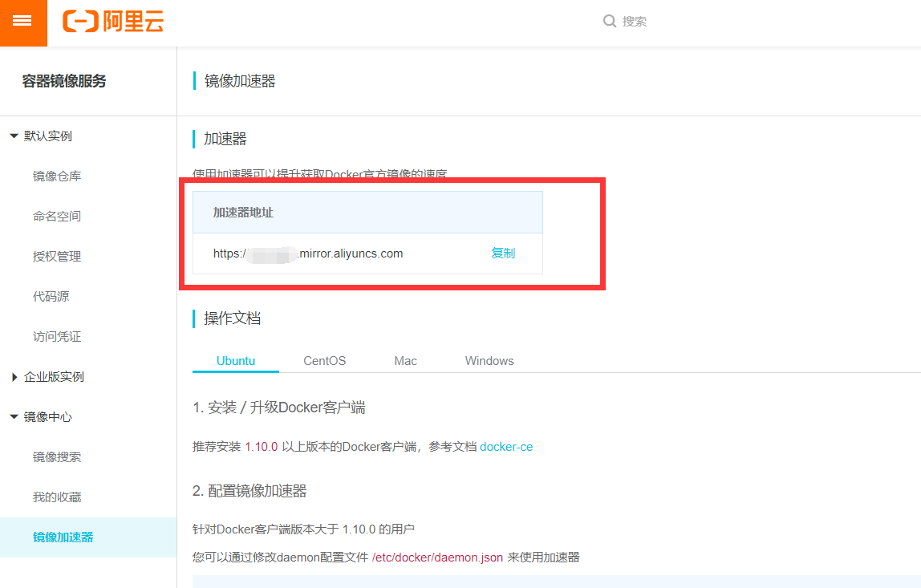Screen dimensions: 921x588
Task: Open 命名空间 in sidebar
Action: (x=57, y=216)
